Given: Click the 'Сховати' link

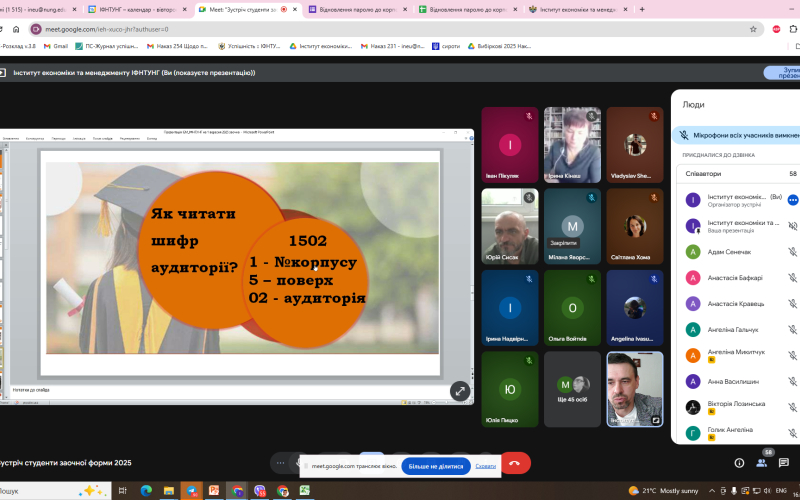Looking at the screenshot, I should pos(486,466).
